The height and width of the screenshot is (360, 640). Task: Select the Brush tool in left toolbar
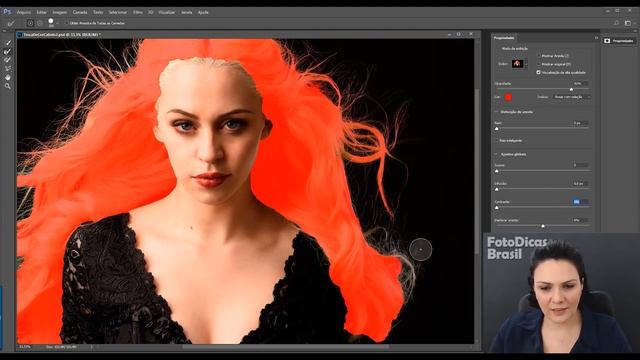pyautogui.click(x=8, y=60)
